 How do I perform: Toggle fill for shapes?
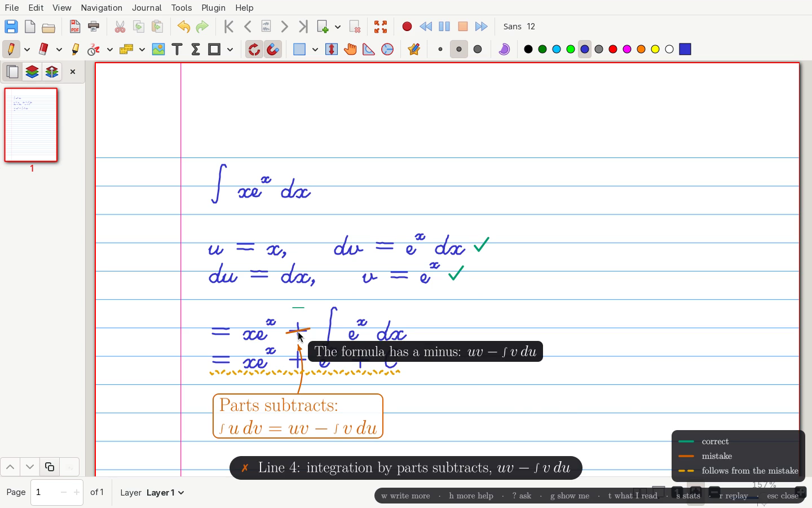tap(504, 50)
